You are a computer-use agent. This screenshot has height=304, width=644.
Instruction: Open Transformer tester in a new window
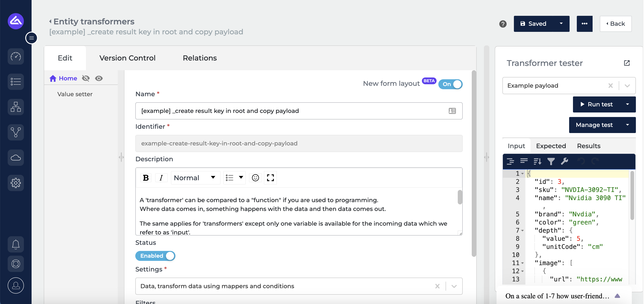(x=626, y=63)
